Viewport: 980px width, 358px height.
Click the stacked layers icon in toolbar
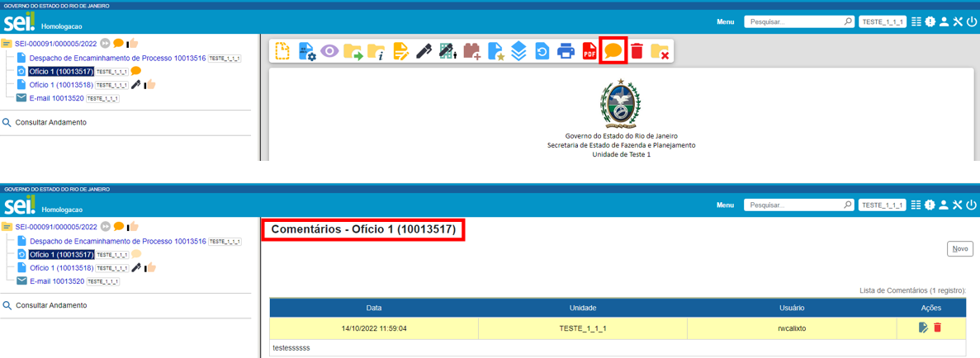518,51
